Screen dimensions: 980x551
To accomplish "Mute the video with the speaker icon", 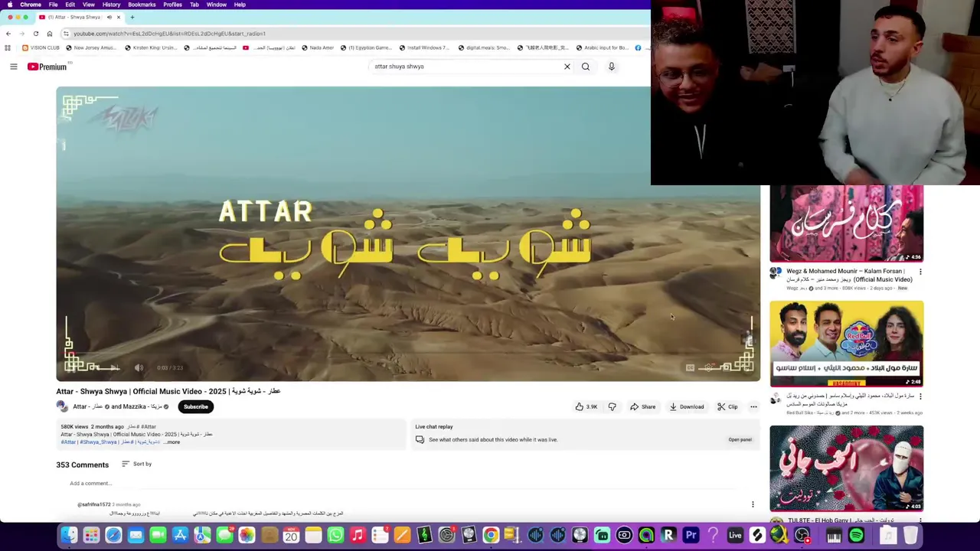I will coord(139,368).
